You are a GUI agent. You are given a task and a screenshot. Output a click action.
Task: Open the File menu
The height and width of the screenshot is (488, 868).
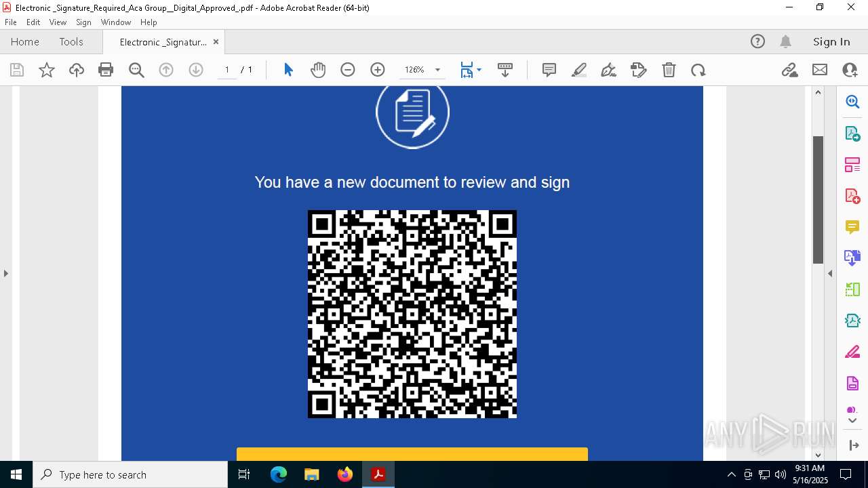click(x=11, y=22)
